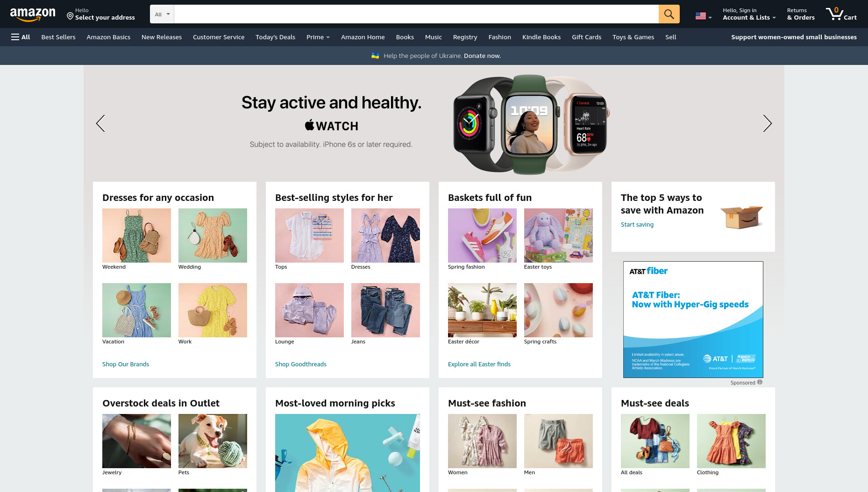
Task: Click the Amazon logo
Action: click(x=33, y=14)
